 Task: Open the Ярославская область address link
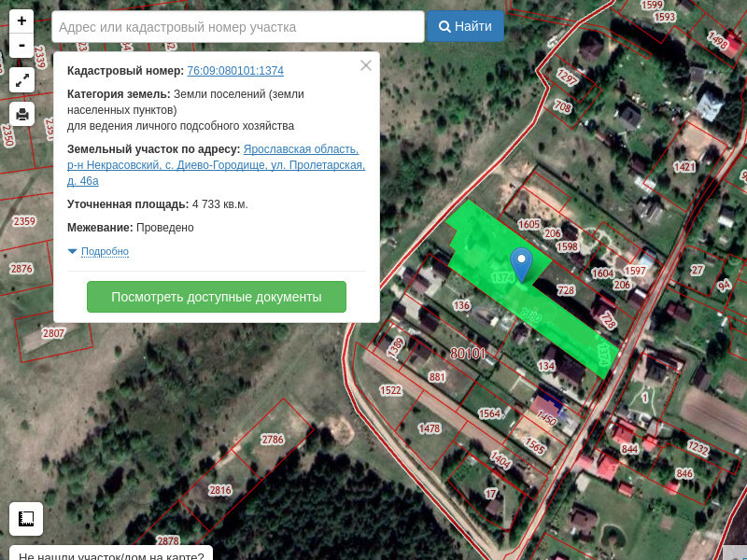click(x=300, y=149)
